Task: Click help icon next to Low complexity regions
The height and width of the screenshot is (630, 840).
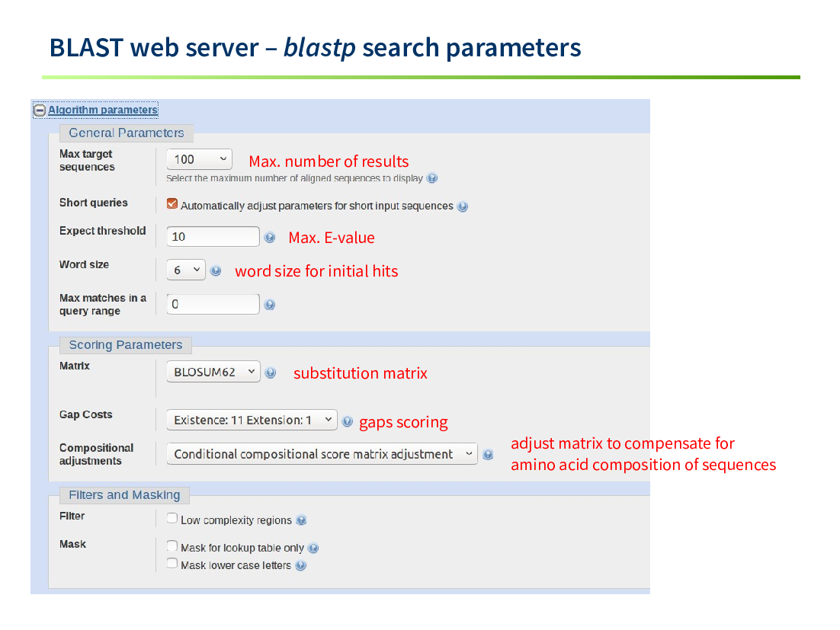Action: pos(302,520)
